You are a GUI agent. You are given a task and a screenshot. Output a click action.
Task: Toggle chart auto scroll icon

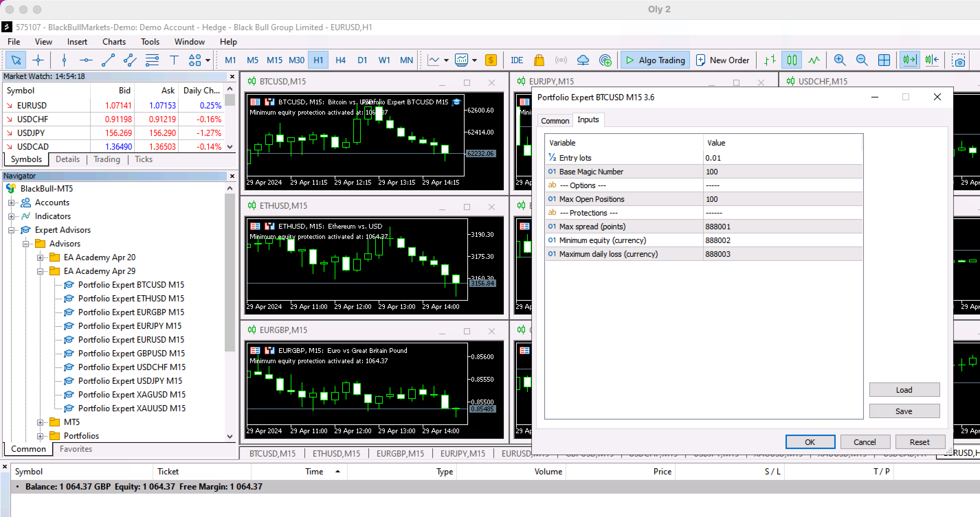click(x=910, y=60)
